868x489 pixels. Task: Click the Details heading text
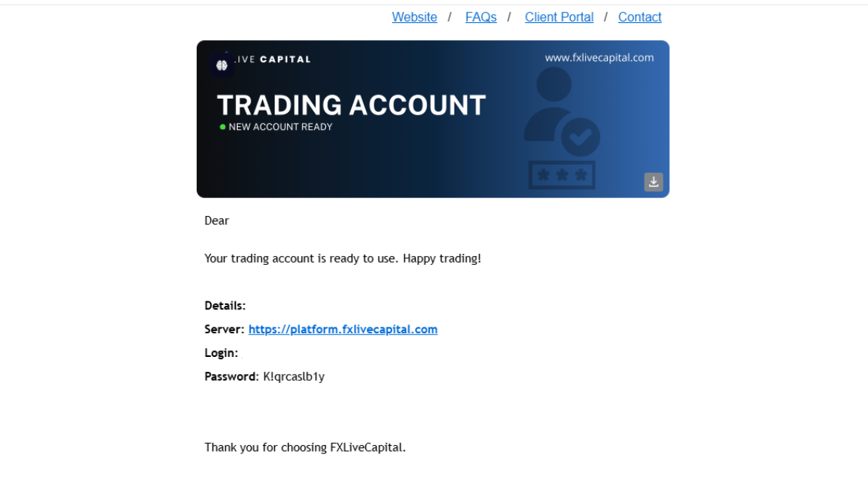click(225, 306)
